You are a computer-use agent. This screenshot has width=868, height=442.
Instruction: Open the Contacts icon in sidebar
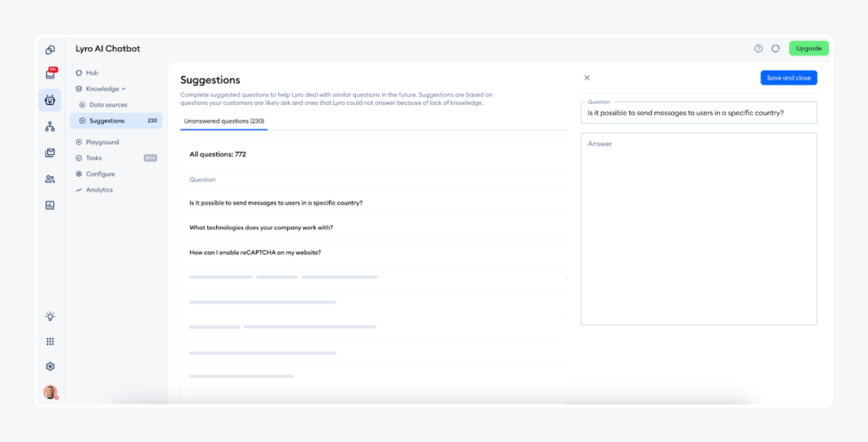click(49, 177)
